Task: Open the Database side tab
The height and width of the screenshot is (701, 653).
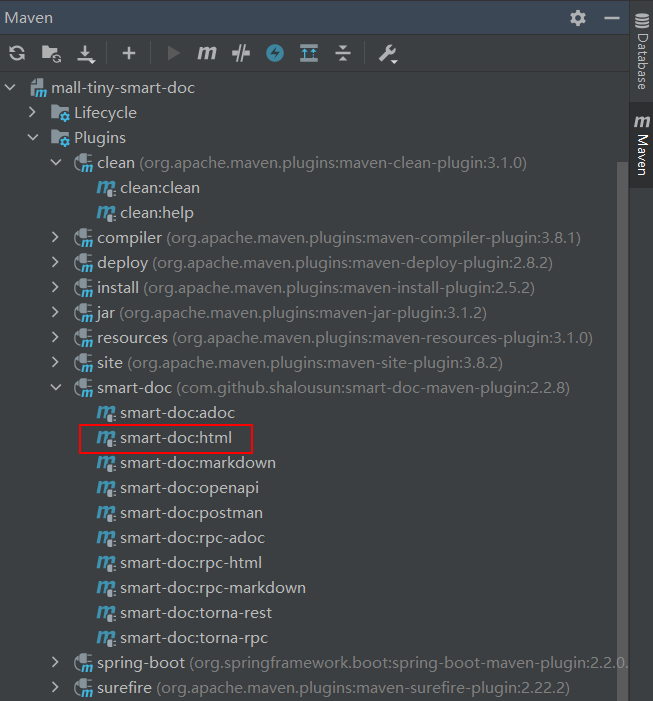Action: pos(642,51)
